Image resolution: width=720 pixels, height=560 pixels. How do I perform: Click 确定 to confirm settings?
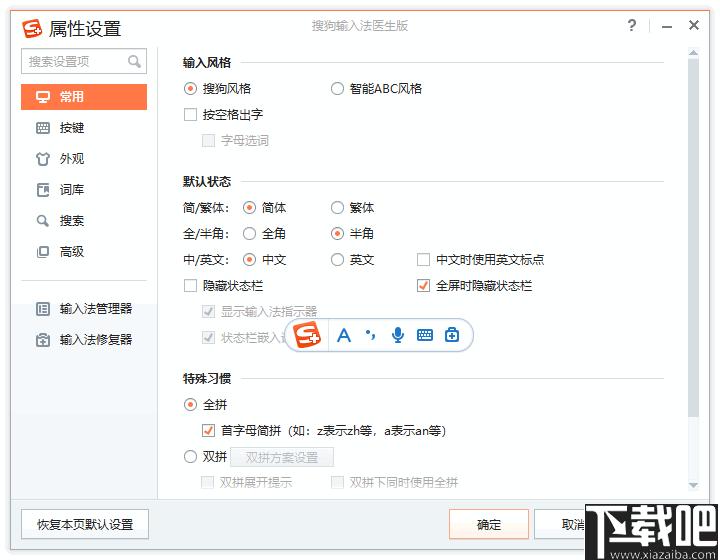point(489,524)
